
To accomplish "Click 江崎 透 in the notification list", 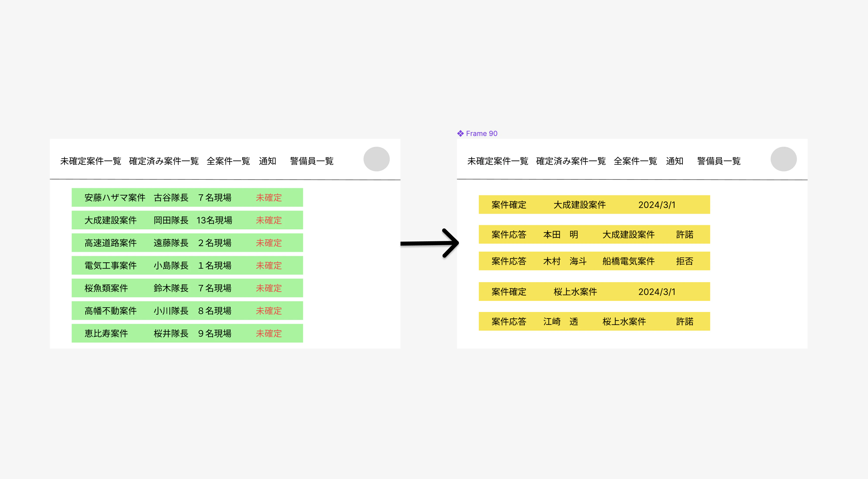I will (x=561, y=321).
